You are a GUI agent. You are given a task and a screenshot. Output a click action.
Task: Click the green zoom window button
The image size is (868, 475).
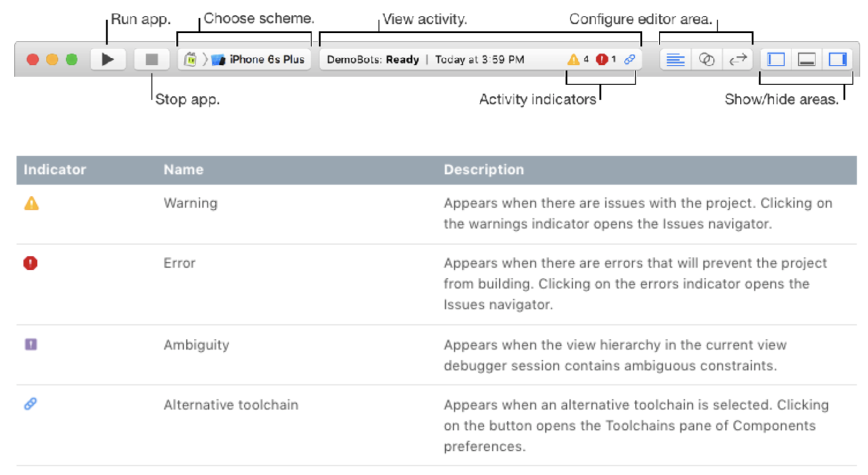72,60
